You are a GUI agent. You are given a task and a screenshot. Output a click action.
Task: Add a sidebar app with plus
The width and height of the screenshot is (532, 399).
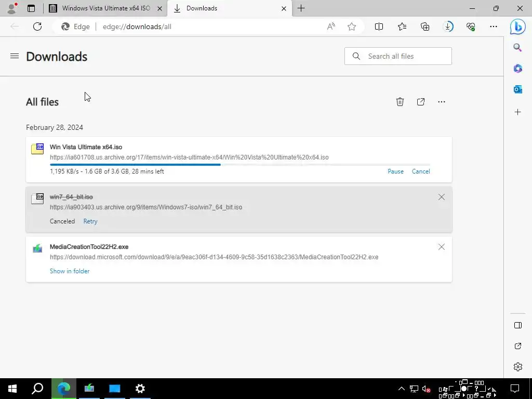point(518,112)
